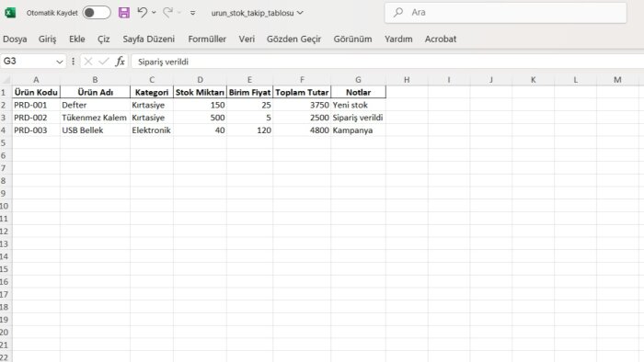
Task: Open the Yardım tab
Action: point(398,39)
